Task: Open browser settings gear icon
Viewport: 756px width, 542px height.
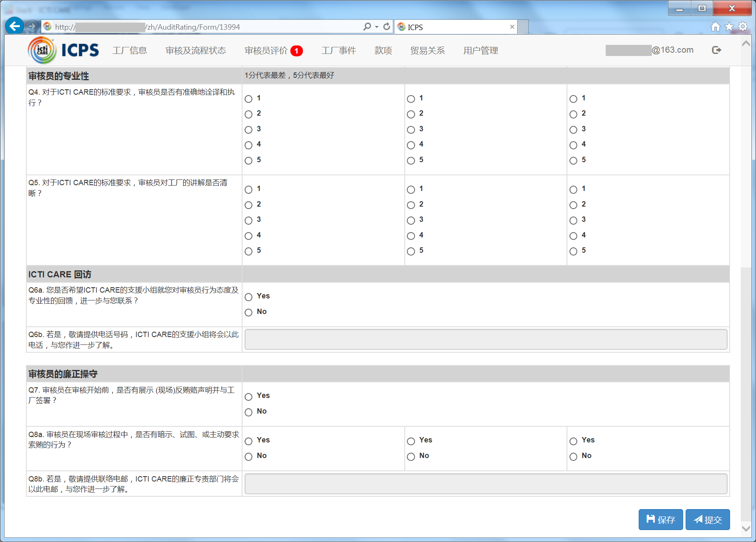Action: pos(743,27)
